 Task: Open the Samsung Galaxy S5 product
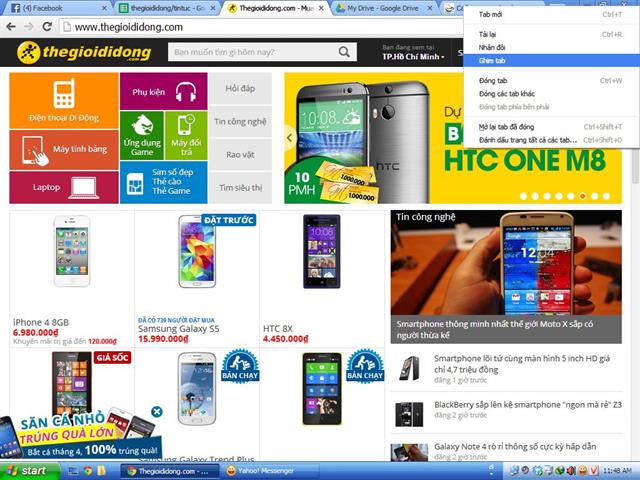pos(197,278)
